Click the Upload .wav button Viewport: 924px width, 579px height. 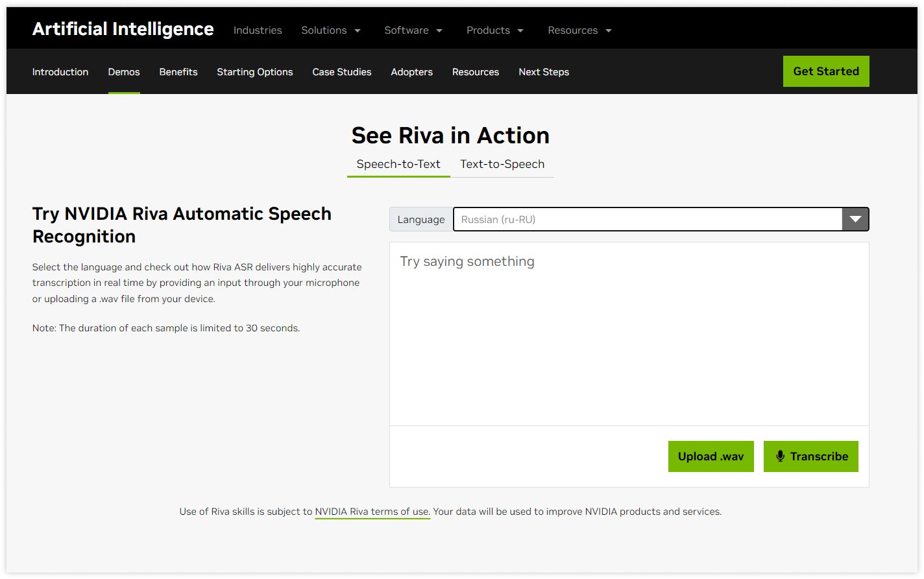pos(711,456)
